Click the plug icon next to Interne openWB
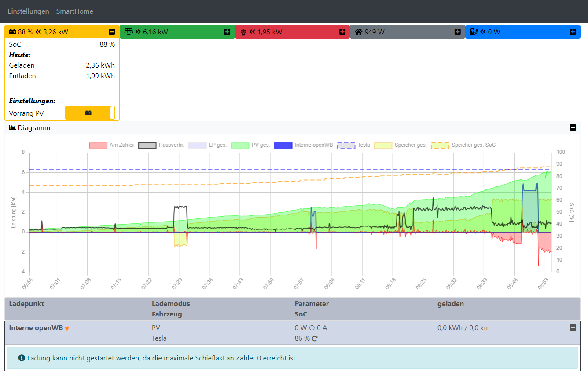 coord(67,328)
